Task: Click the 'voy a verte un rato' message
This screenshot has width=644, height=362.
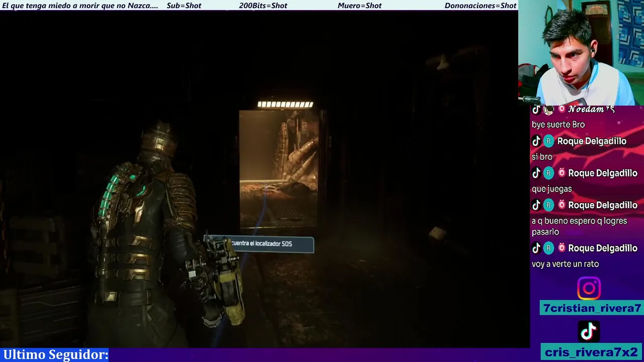Action: [x=565, y=264]
